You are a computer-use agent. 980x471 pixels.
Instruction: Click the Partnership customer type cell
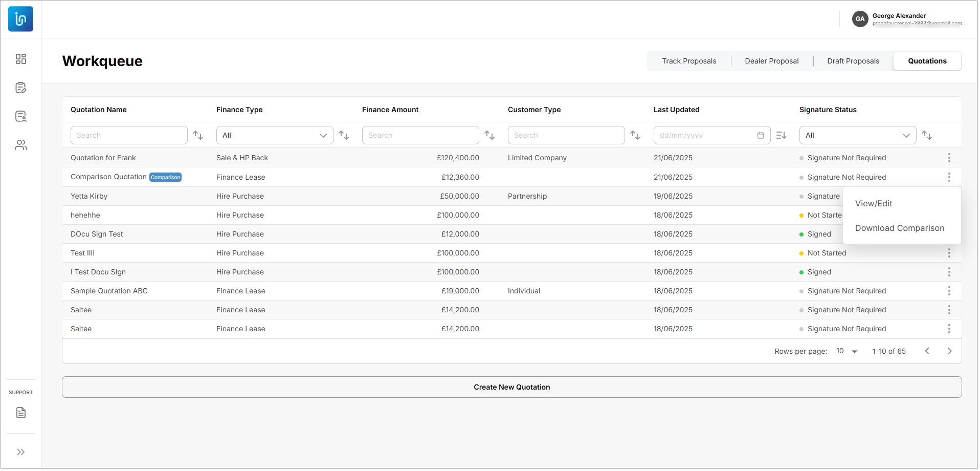(x=527, y=196)
